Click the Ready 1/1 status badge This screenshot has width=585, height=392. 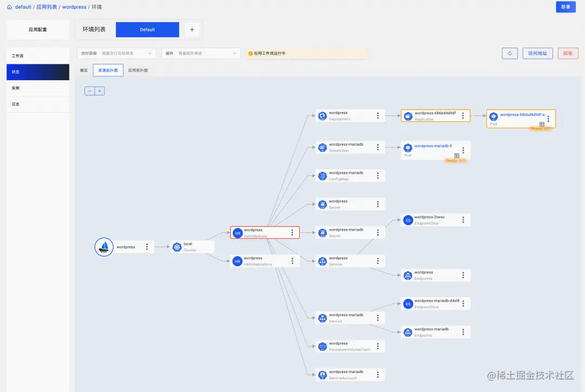(x=456, y=160)
